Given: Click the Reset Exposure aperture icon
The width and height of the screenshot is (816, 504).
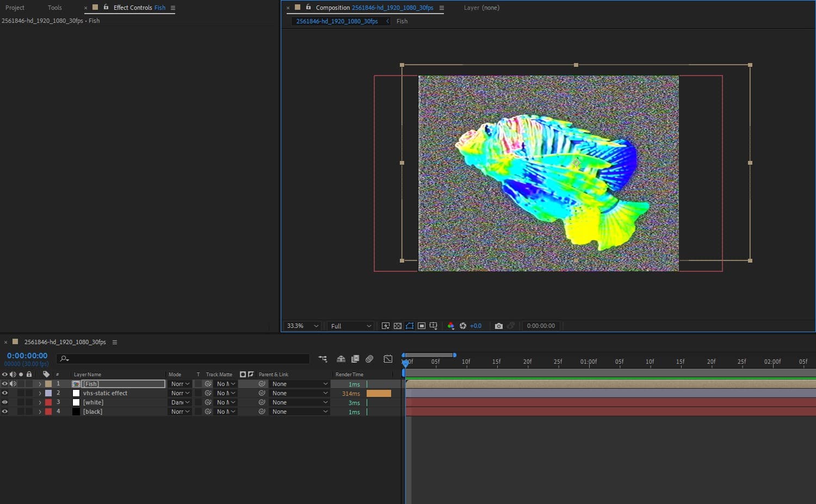Looking at the screenshot, I should coord(463,326).
